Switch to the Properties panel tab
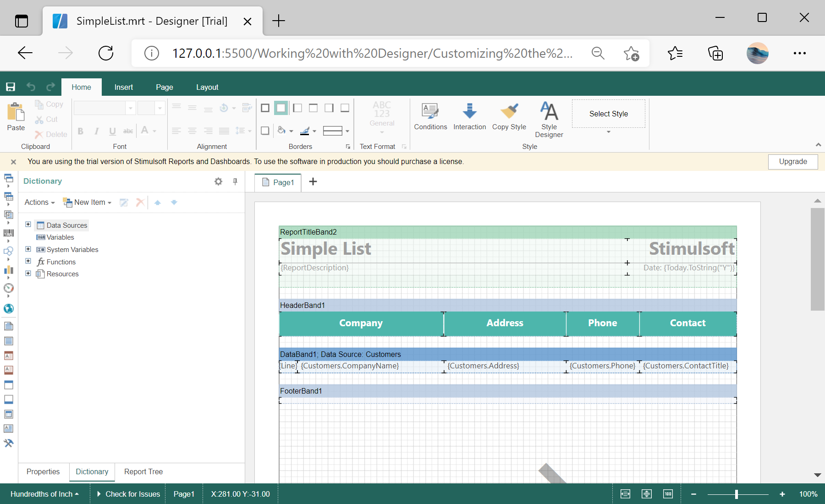 43,472
